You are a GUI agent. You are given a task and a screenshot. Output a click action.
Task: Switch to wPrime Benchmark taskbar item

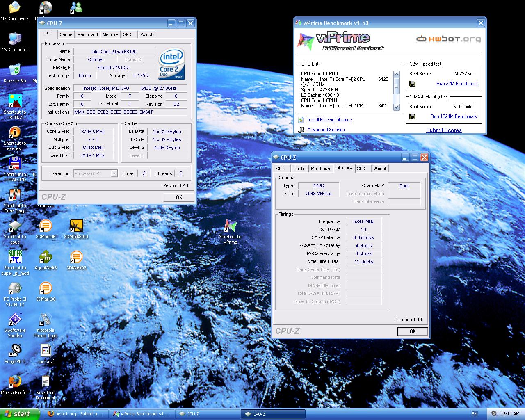coord(142,414)
